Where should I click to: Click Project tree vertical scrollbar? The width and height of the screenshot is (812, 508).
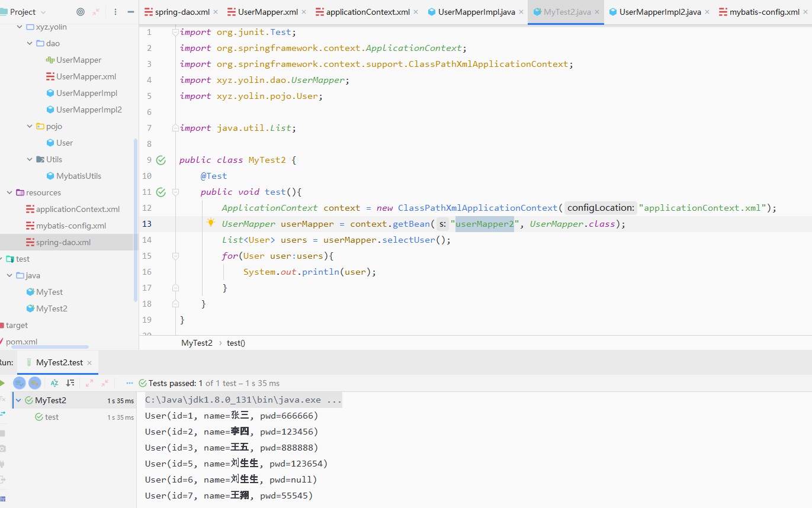tap(135, 220)
